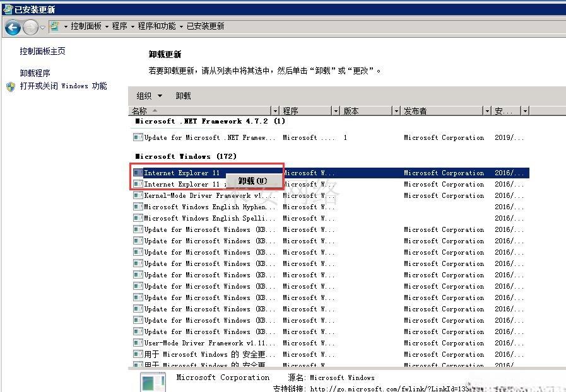Click the Kernel-Mode Driver Framework row icon

(138, 195)
